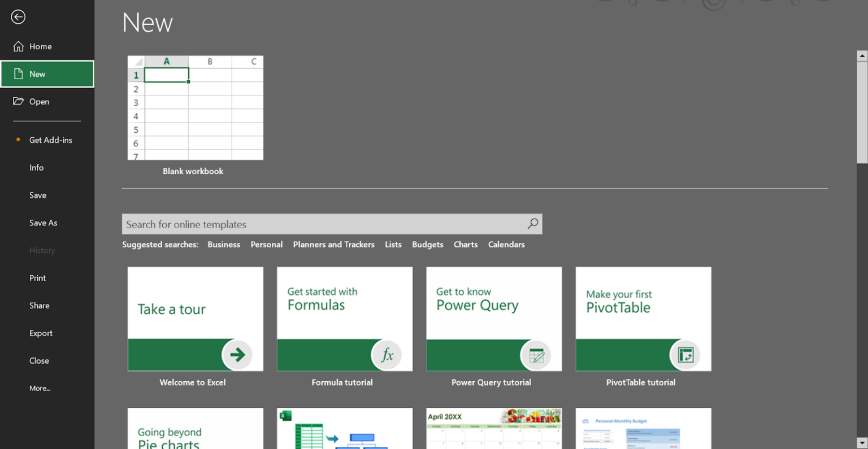Open the spreadsheet-to-diagram flowchart template
The width and height of the screenshot is (868, 449).
tap(345, 429)
